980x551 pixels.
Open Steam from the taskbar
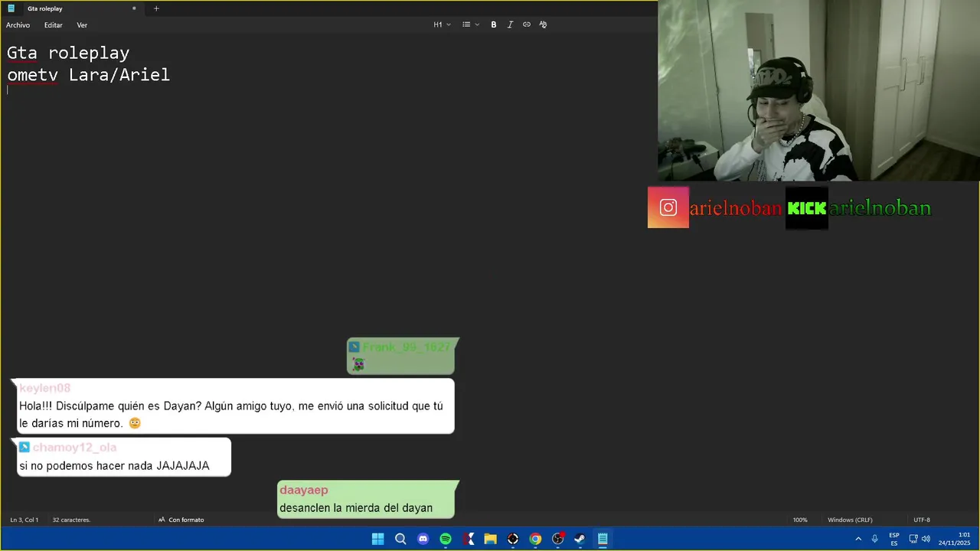pos(580,539)
